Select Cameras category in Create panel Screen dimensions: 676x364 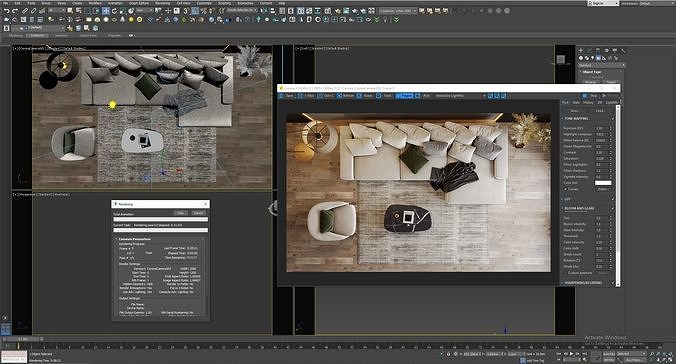point(598,58)
